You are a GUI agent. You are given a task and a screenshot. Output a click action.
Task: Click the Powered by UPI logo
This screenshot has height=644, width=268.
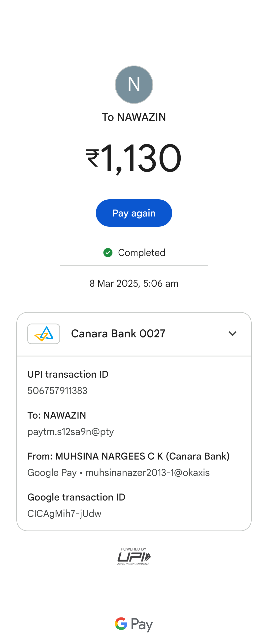134,556
